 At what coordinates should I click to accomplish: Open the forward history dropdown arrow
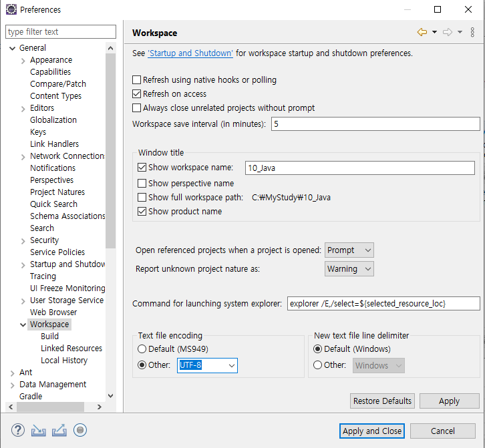460,32
